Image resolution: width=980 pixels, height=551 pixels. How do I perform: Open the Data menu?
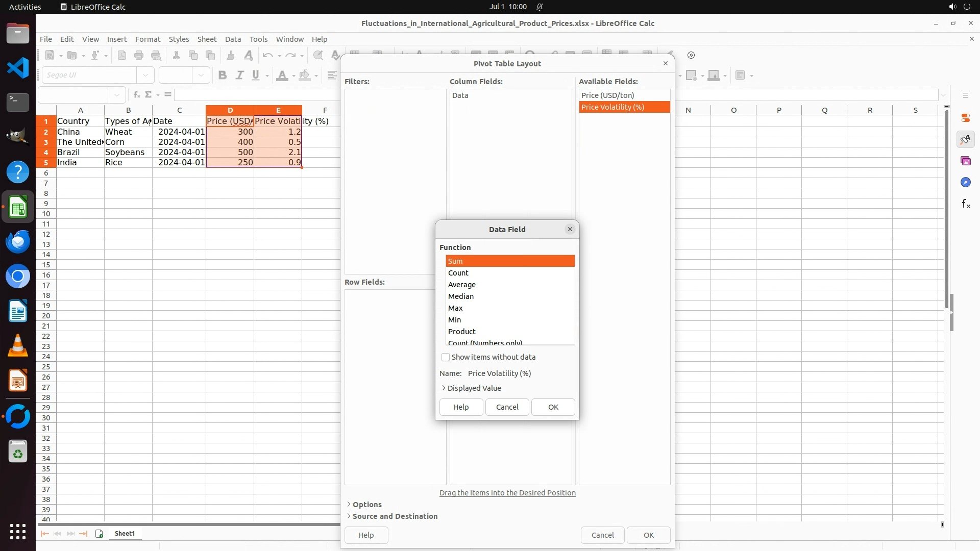point(233,39)
